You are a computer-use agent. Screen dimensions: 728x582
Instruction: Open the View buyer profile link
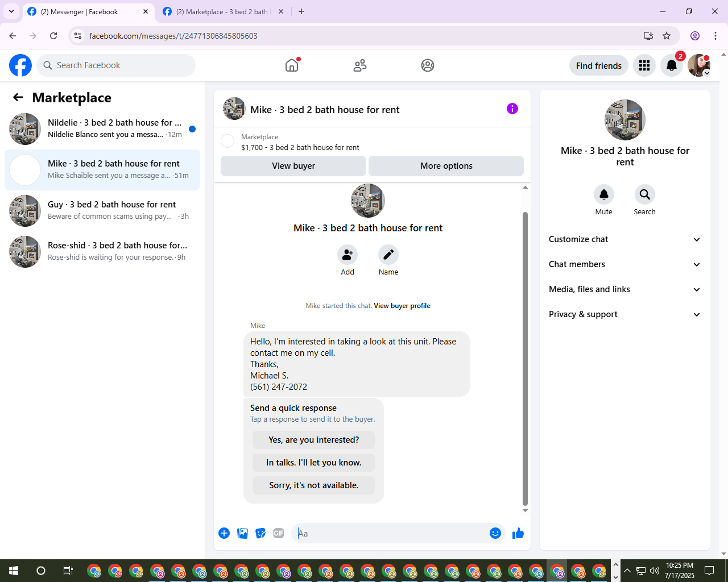pyautogui.click(x=402, y=306)
